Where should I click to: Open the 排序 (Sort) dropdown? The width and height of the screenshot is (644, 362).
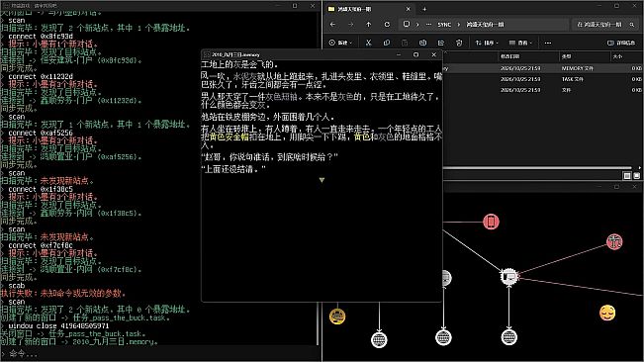point(487,43)
